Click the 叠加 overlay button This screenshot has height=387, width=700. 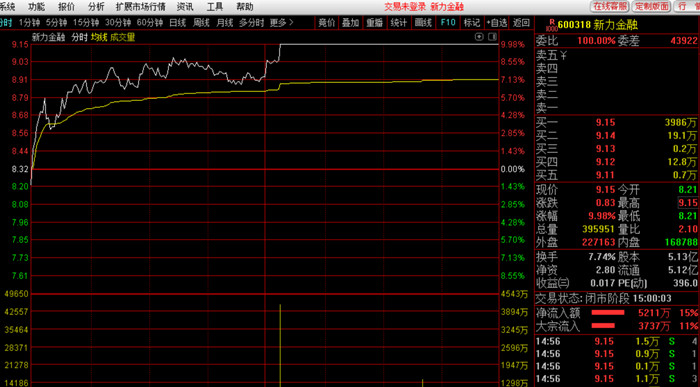[x=350, y=22]
